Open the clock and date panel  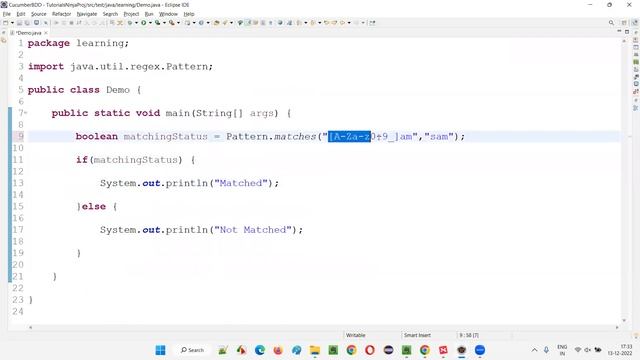coord(620,350)
